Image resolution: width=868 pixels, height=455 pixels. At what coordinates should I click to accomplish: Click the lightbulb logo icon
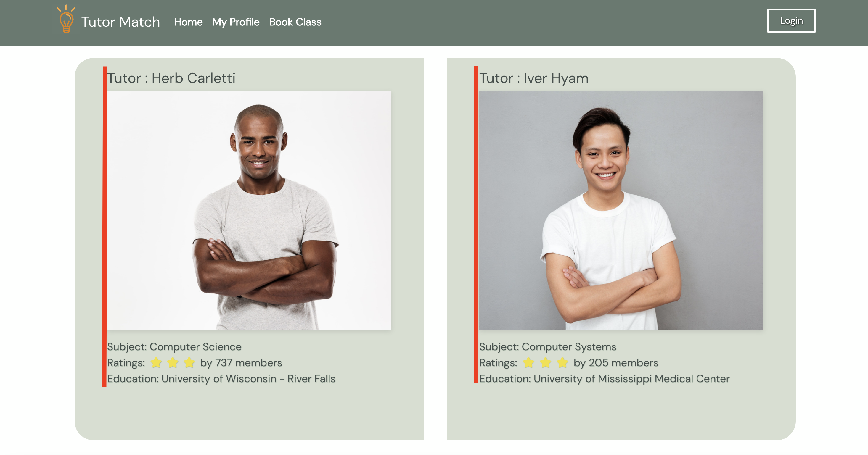[66, 19]
